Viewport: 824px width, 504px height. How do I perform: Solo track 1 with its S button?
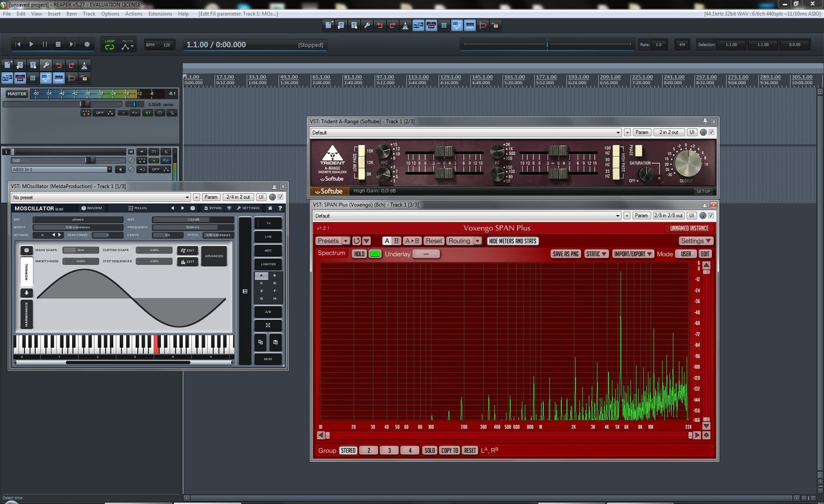[165, 152]
